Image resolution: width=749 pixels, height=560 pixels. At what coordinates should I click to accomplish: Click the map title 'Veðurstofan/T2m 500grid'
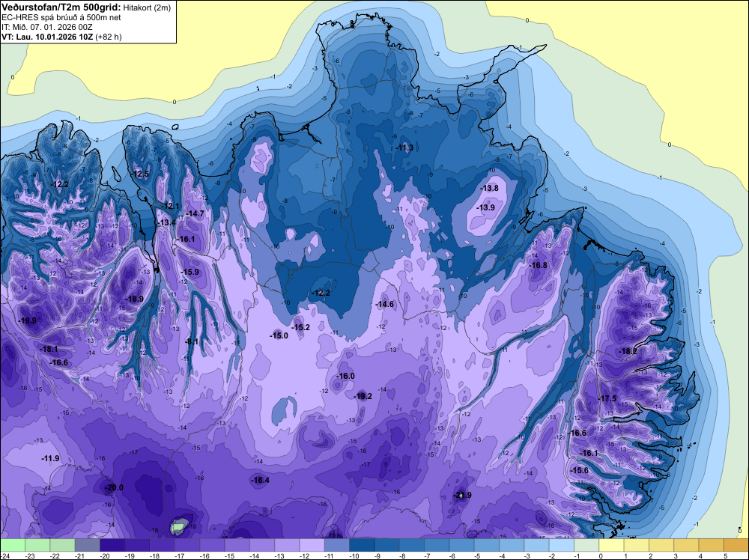point(61,7)
